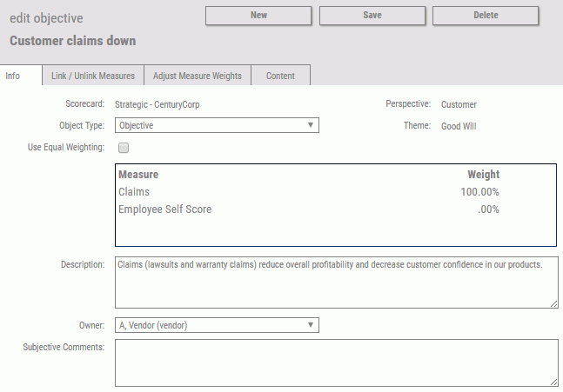Click the 100.00% weight value
Image resolution: width=563 pixels, height=392 pixels.
click(x=479, y=192)
